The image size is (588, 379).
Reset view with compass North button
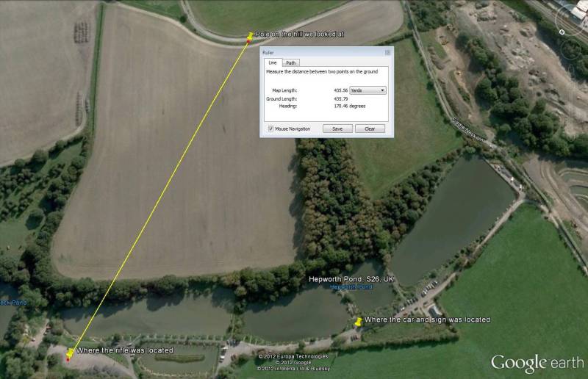[562, 32]
